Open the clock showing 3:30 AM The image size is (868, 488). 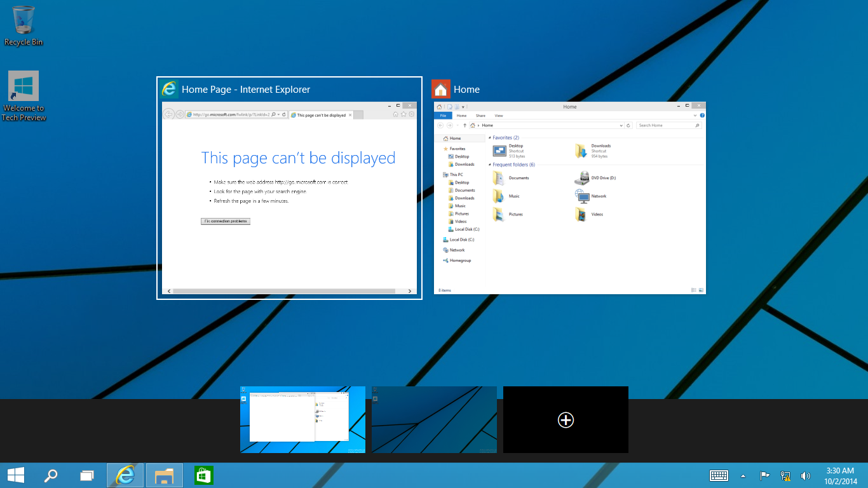click(840, 475)
